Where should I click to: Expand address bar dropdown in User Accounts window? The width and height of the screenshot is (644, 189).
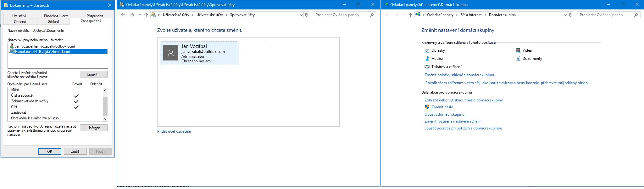coord(301,15)
